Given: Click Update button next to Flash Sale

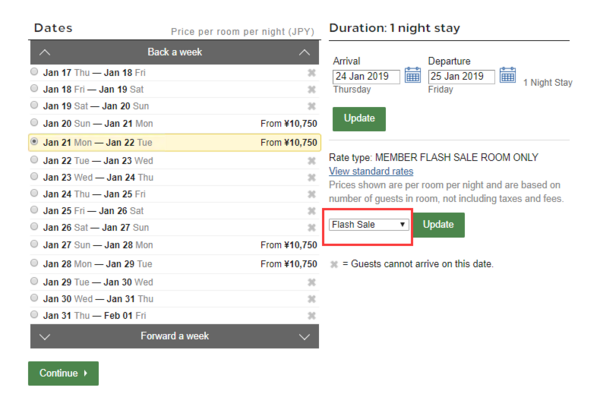Looking at the screenshot, I should (x=438, y=225).
